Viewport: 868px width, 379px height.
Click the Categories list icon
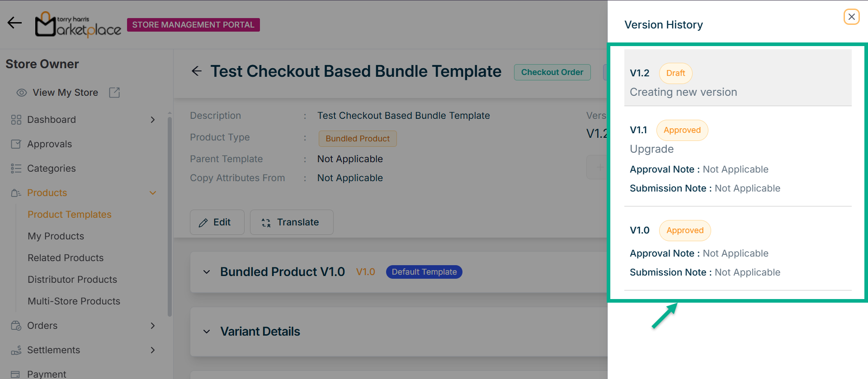tap(16, 168)
